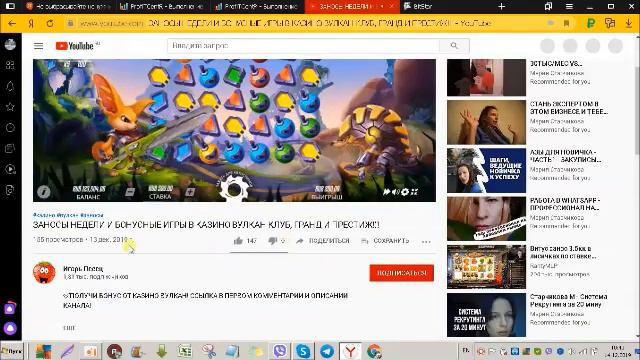Click the padlock icon in the address bar
The width and height of the screenshot is (640, 360).
click(x=70, y=24)
